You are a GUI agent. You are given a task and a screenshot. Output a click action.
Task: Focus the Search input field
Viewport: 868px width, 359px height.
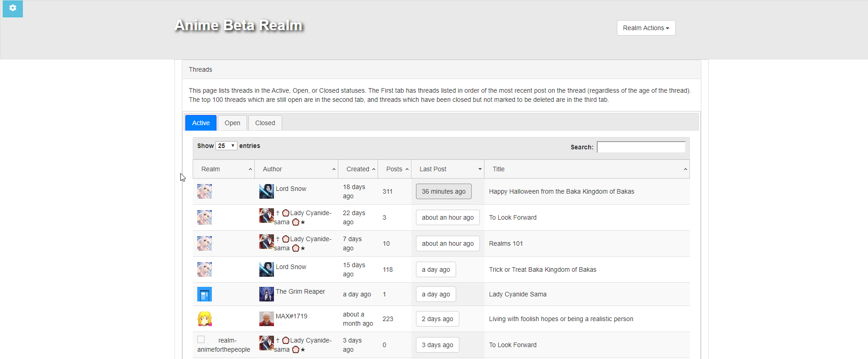tap(641, 147)
